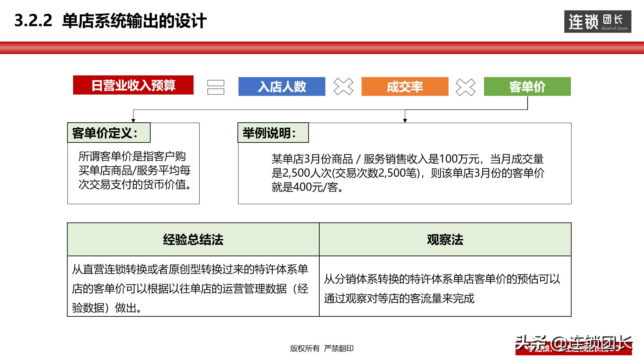Select the red banner stripe below the title
The width and height of the screenshot is (644, 362).
pos(322,48)
